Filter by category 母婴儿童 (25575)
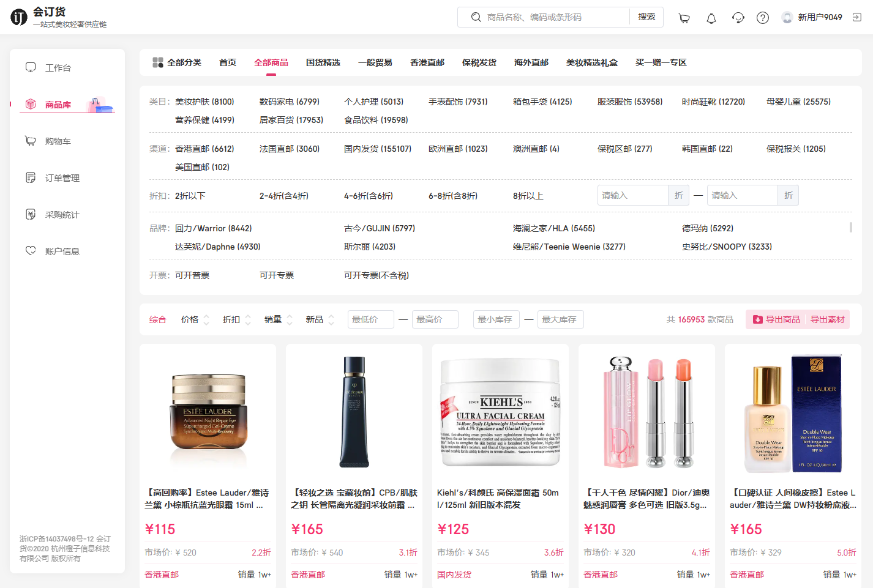 pyautogui.click(x=799, y=102)
